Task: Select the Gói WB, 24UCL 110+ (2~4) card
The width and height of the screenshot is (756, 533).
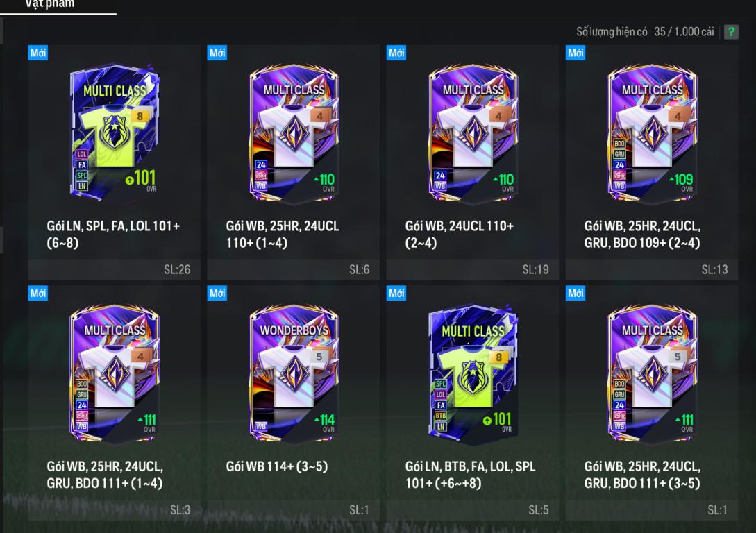Action: click(473, 162)
